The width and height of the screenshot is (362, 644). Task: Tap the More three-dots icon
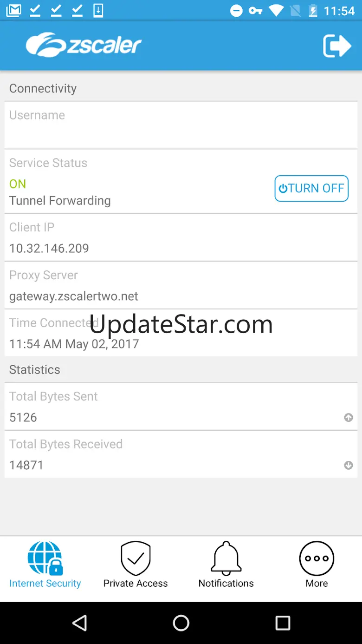(x=317, y=558)
